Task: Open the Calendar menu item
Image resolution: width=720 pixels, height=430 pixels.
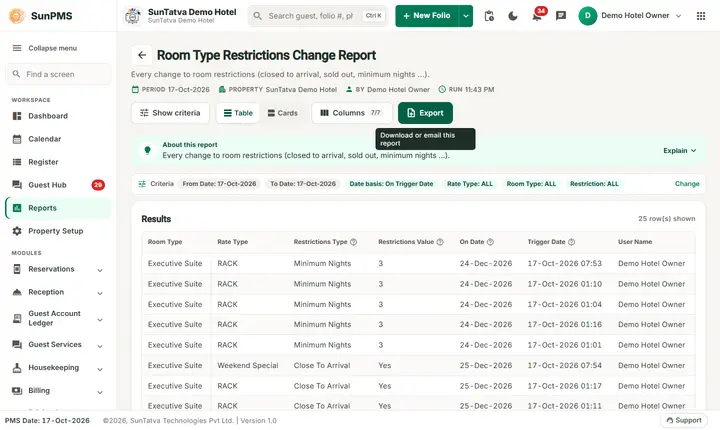Action: [x=58, y=139]
